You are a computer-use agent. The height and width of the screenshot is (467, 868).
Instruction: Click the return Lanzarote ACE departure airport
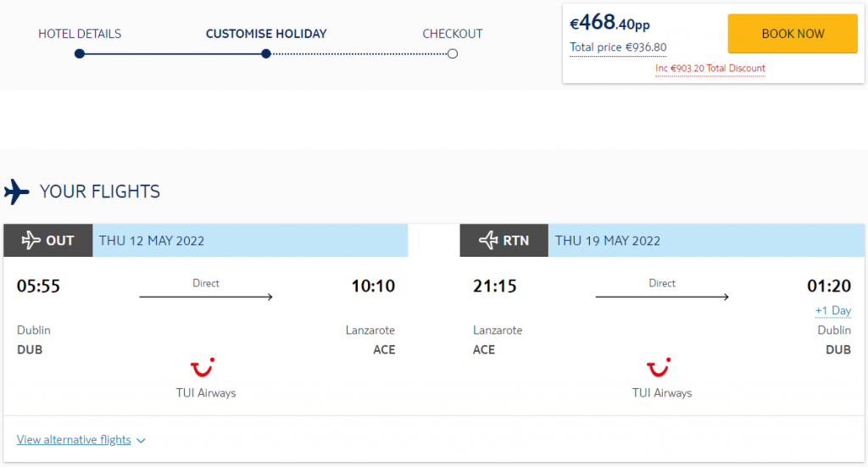pyautogui.click(x=498, y=340)
